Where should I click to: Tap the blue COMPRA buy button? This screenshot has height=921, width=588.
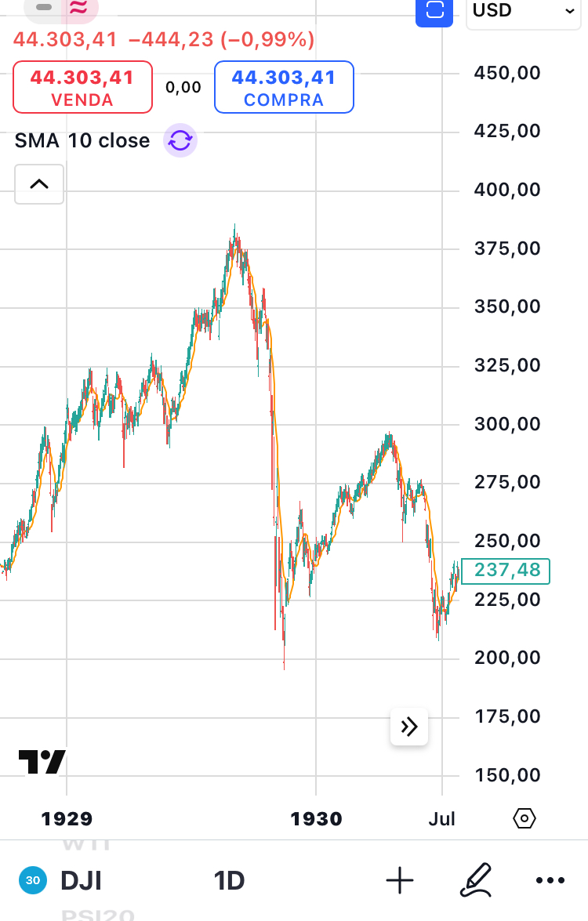click(284, 87)
